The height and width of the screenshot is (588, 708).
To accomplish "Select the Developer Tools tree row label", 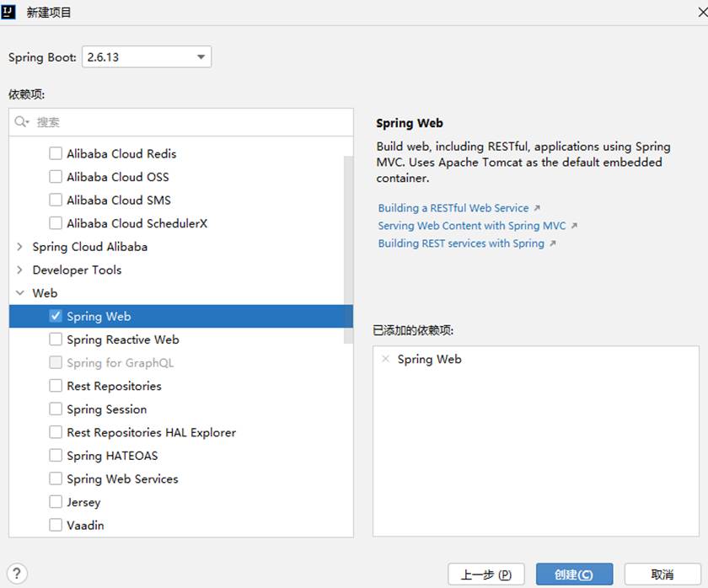I will (77, 270).
